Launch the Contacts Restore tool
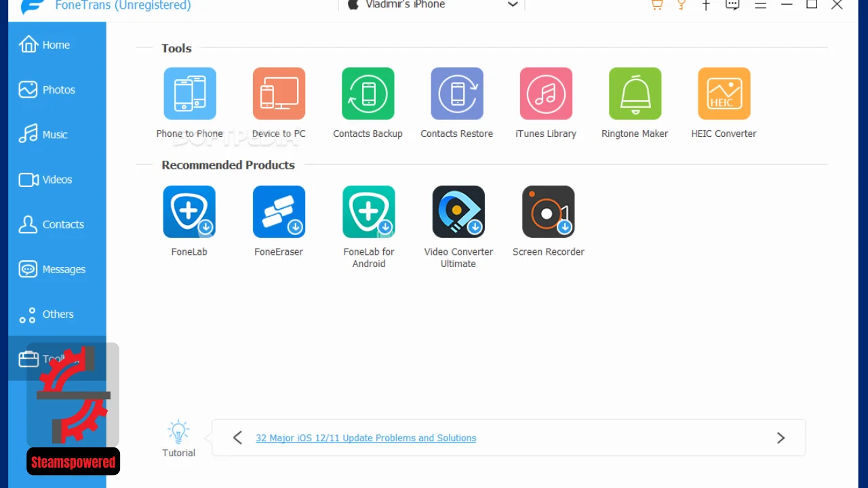This screenshot has width=868, height=488. [x=457, y=94]
